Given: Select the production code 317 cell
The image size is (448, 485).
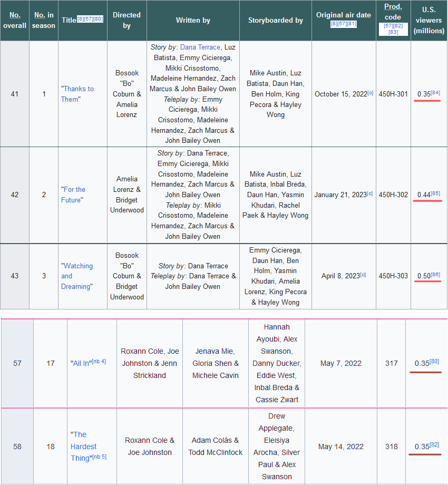Looking at the screenshot, I should [x=391, y=363].
